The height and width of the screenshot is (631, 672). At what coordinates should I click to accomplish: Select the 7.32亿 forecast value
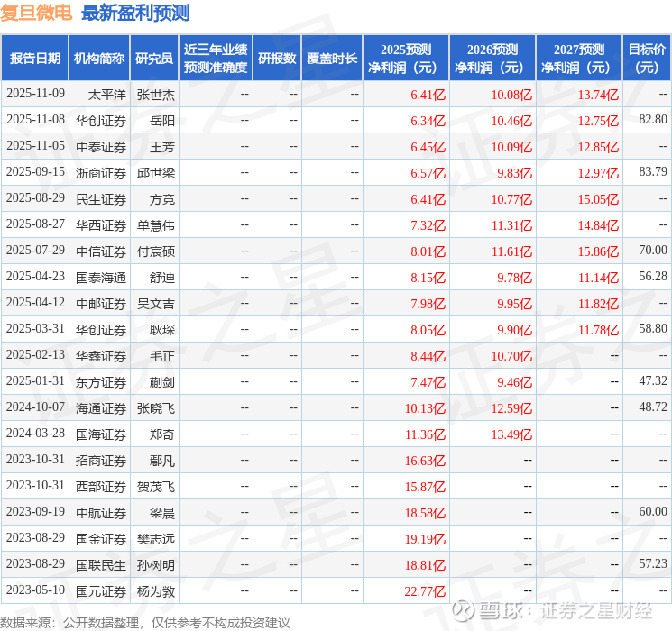[x=428, y=225]
